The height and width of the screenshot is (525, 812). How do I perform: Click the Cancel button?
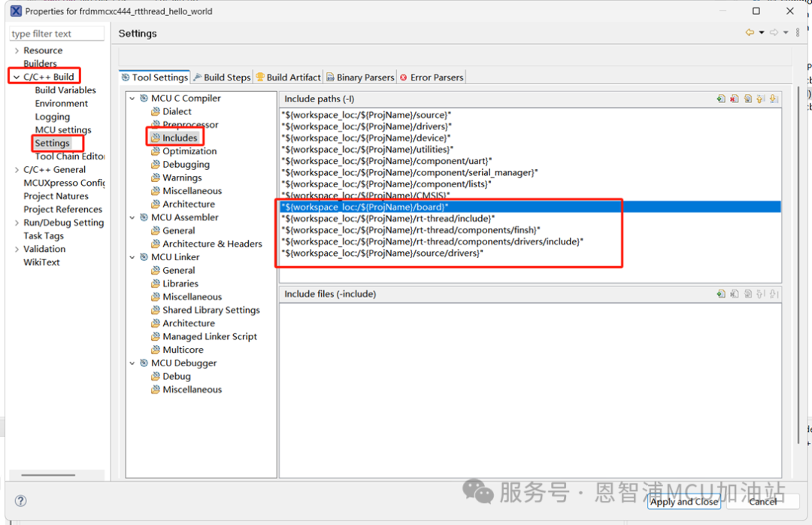(763, 502)
